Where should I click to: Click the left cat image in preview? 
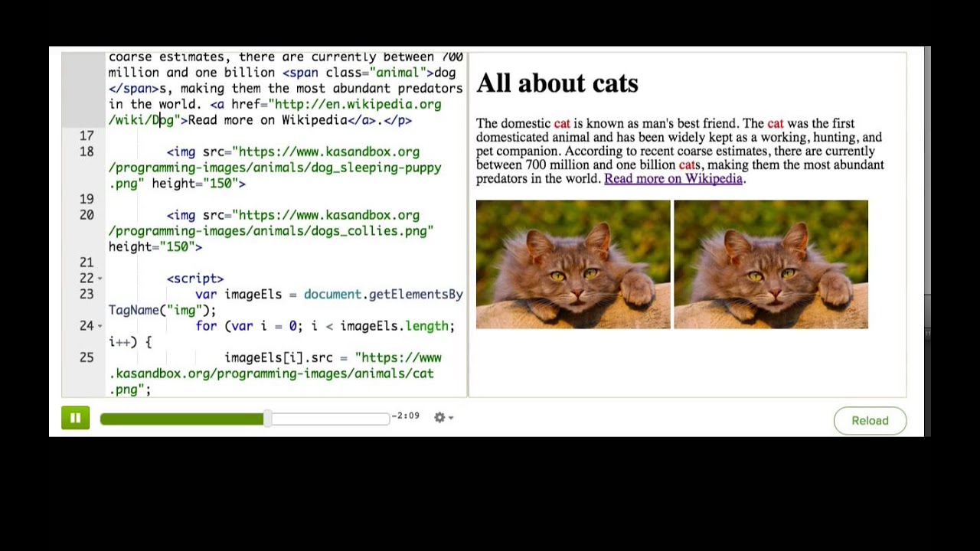tap(573, 265)
